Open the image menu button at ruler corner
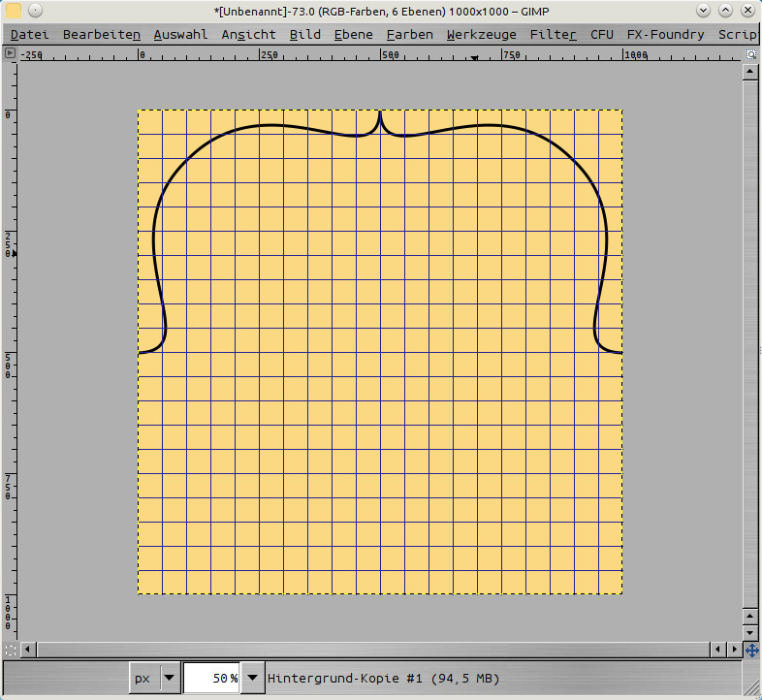This screenshot has height=700, width=762. coord(10,53)
